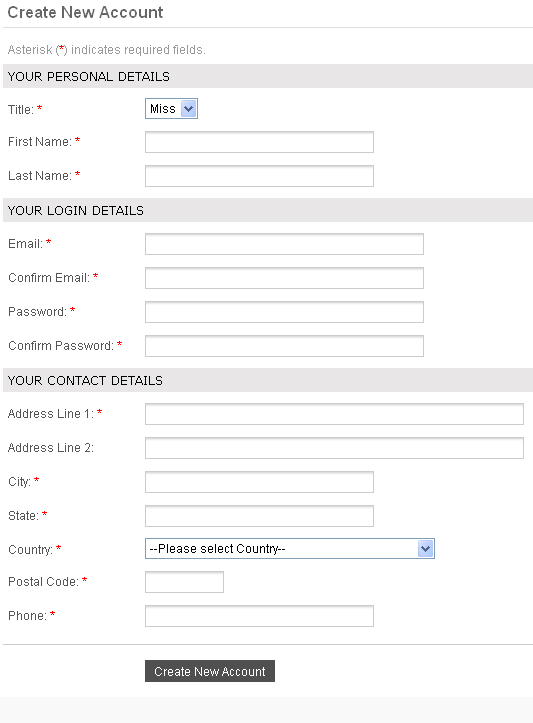Image resolution: width=533 pixels, height=723 pixels.
Task: Expand the Country selection dropdown
Action: (290, 549)
